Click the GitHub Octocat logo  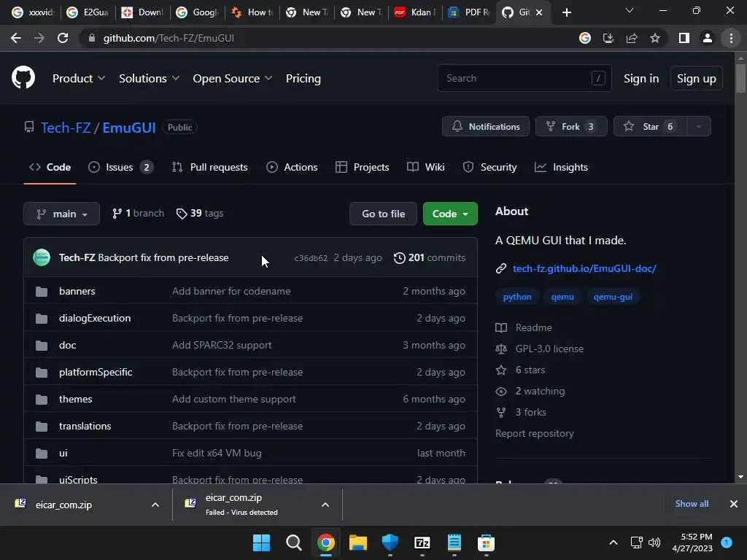[x=23, y=78]
